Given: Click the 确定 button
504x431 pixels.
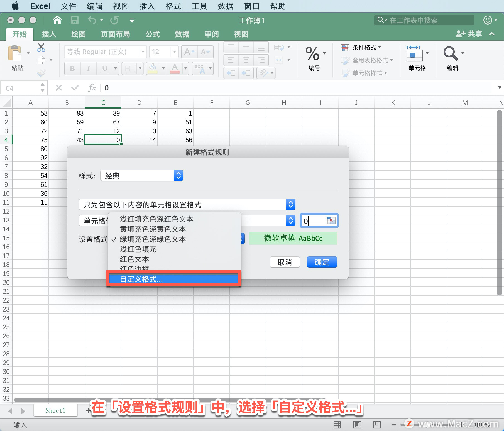Looking at the screenshot, I should click(322, 262).
